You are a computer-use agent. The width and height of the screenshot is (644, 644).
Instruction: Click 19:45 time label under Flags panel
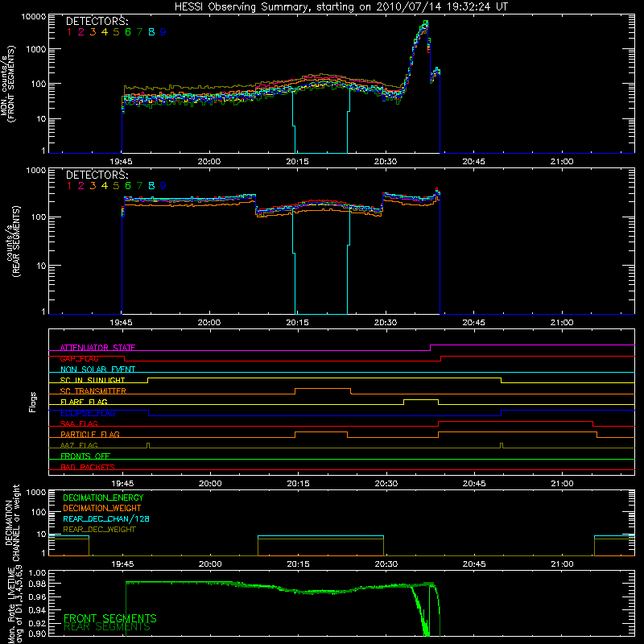122,484
